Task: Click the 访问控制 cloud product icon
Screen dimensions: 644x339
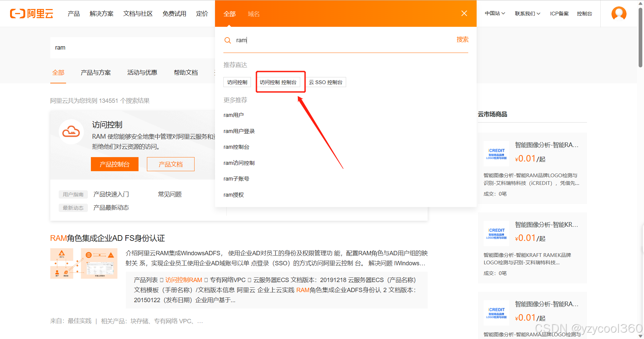Action: point(71,132)
